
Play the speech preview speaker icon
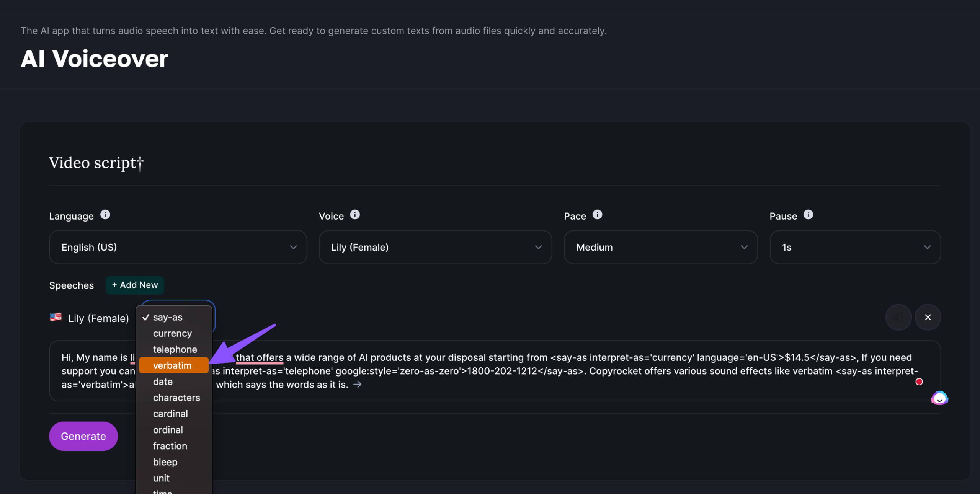click(898, 317)
